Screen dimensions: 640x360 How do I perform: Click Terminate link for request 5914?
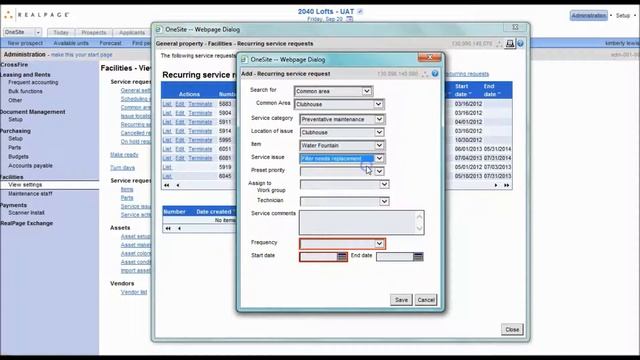[x=200, y=131]
